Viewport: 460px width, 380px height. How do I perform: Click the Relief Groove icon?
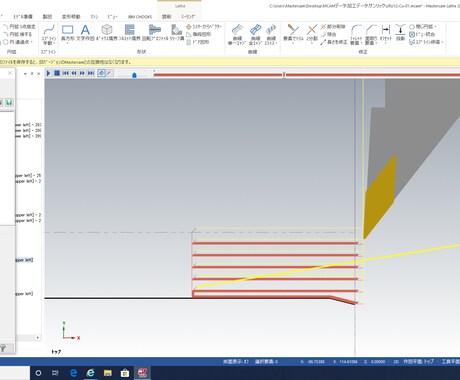(x=176, y=30)
